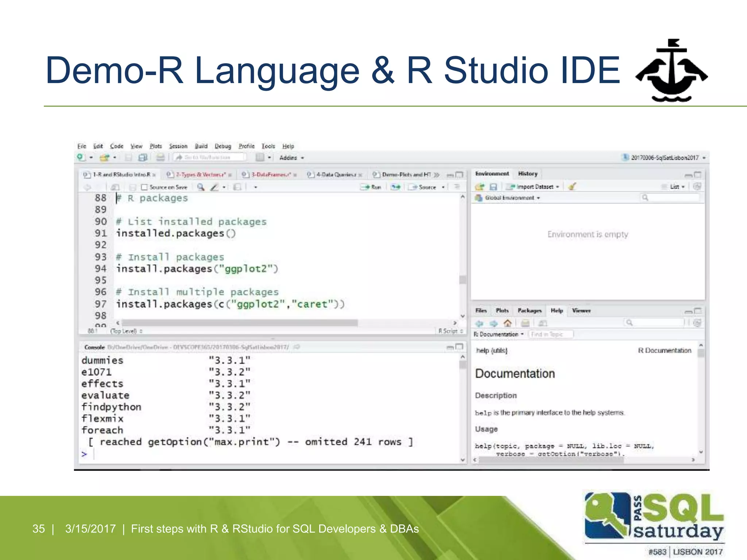This screenshot has height=560, width=747.
Task: Maximize the Console pane
Action: [460, 347]
